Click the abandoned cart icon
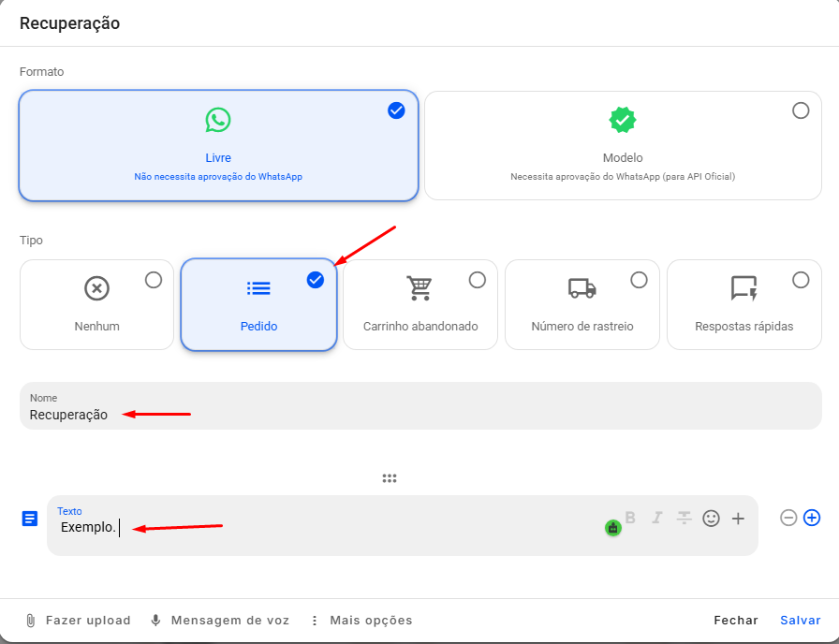Screen dimensions: 839x644 pyautogui.click(x=419, y=288)
